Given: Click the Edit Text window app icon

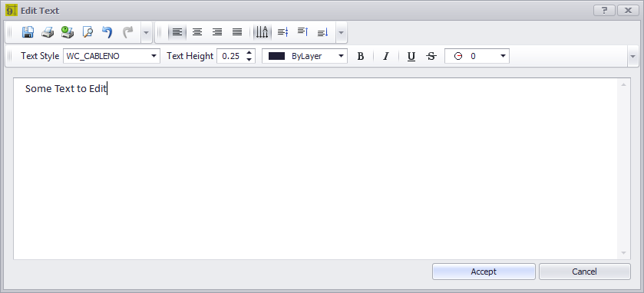Looking at the screenshot, I should click(12, 10).
